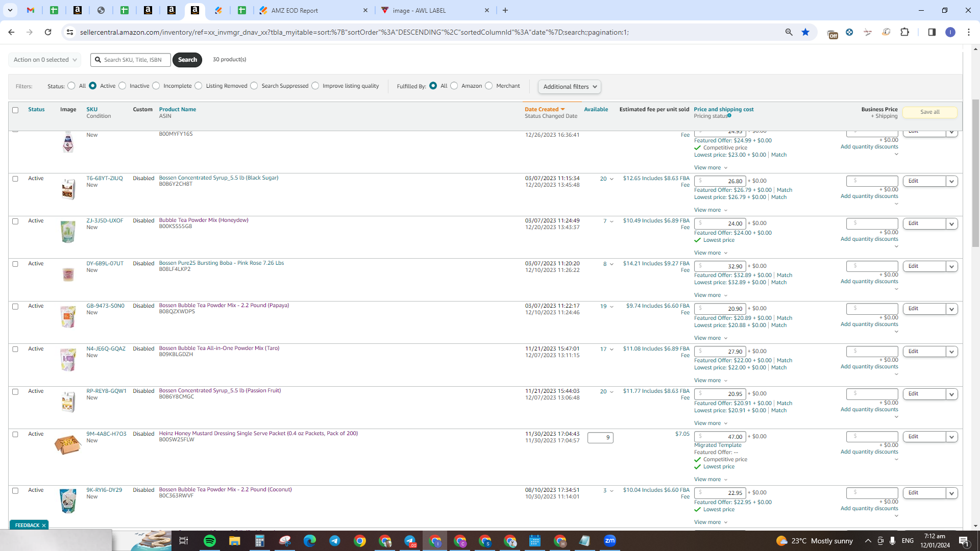
Task: Click in the Search SKU, Title, ISBN field
Action: click(131, 60)
